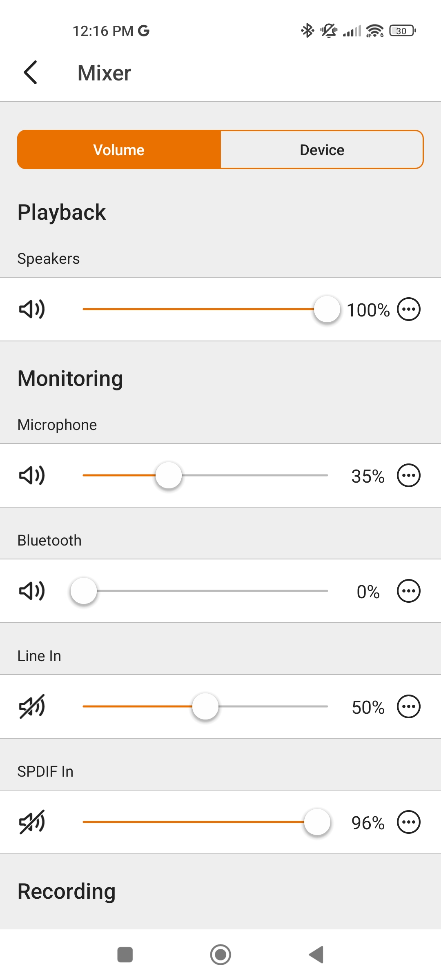Mute the Speakers playback volume
Image resolution: width=441 pixels, height=980 pixels.
click(x=32, y=309)
